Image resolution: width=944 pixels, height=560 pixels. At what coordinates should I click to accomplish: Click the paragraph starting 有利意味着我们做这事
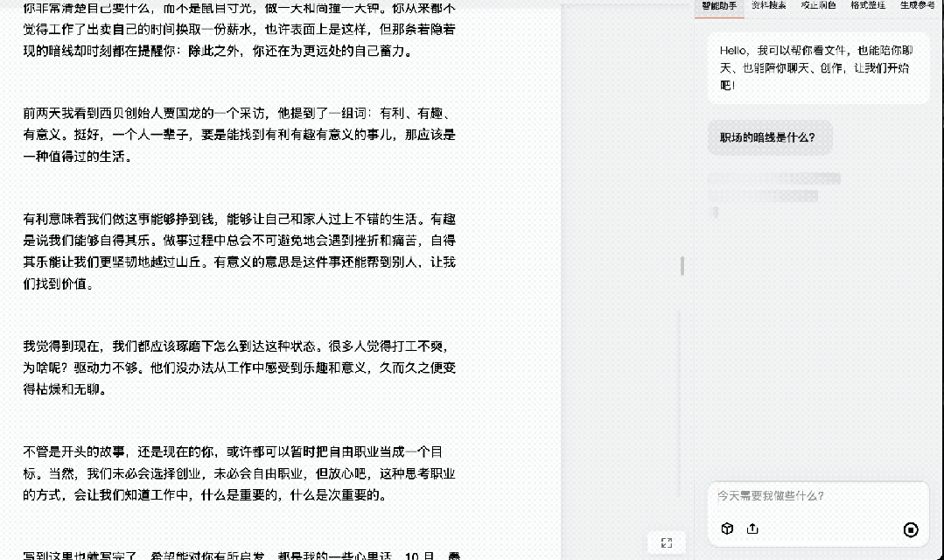click(x=239, y=251)
